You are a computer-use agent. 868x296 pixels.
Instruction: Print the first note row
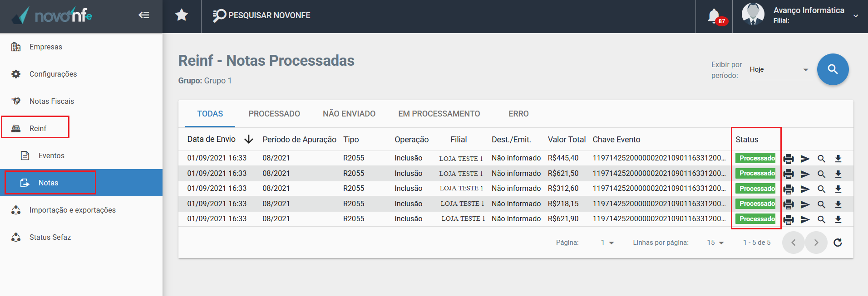(789, 159)
